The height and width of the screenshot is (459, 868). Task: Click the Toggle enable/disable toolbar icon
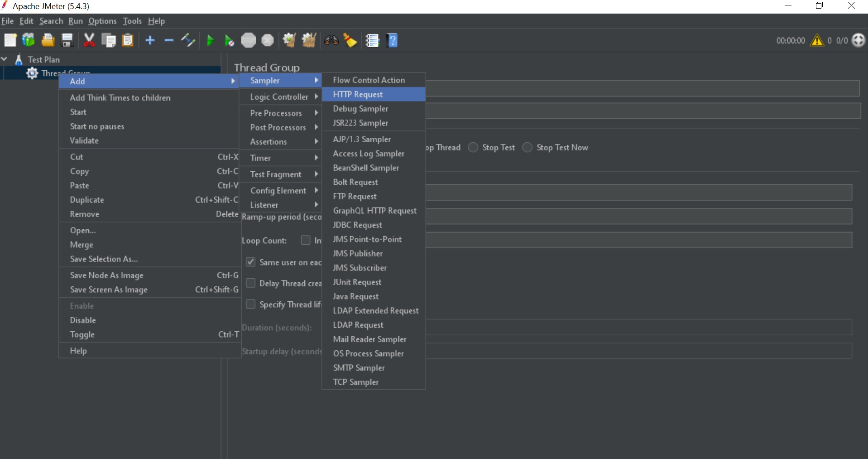(188, 40)
